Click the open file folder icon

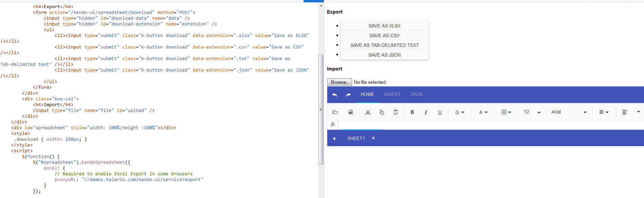click(335, 112)
